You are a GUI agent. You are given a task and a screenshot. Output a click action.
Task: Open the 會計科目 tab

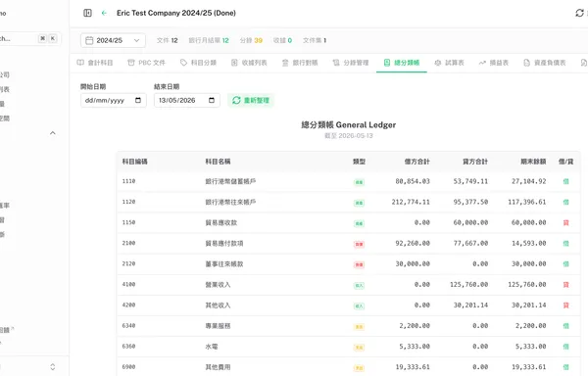pos(95,63)
